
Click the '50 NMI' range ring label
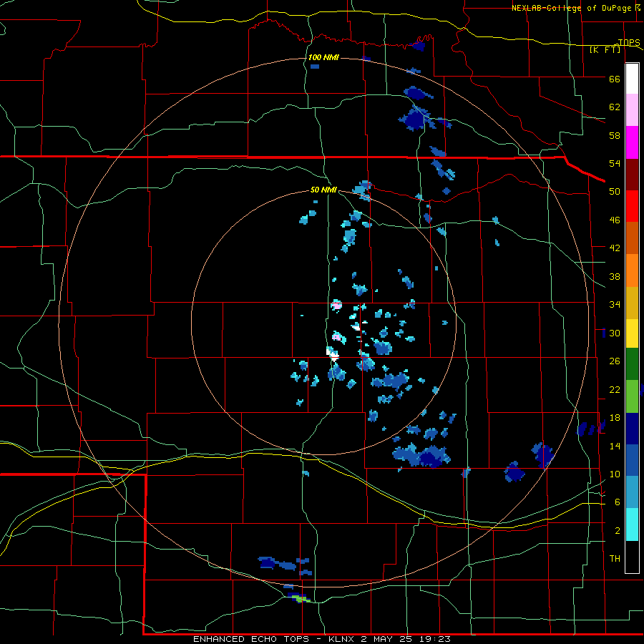pos(323,190)
